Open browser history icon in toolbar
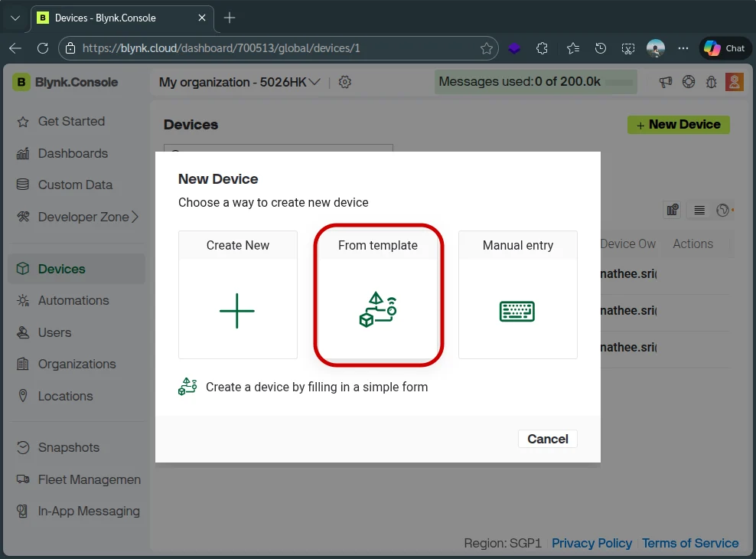The height and width of the screenshot is (559, 756). [x=601, y=48]
